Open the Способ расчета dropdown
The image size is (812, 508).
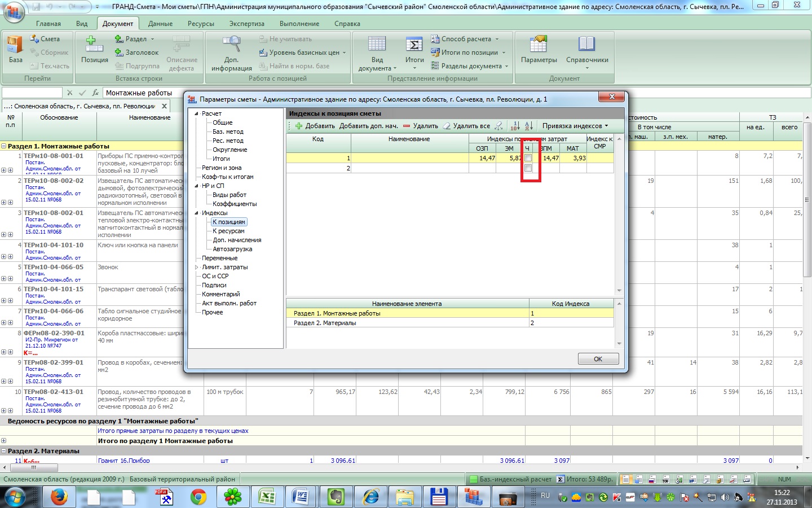pyautogui.click(x=466, y=39)
